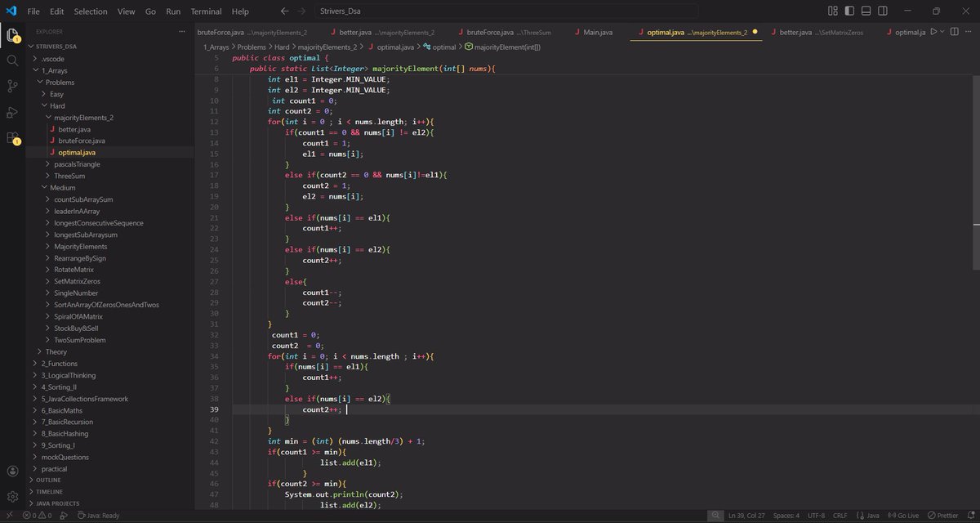Viewport: 980px width, 523px height.
Task: Expand the JAVA PROJECTS section
Action: [110, 503]
